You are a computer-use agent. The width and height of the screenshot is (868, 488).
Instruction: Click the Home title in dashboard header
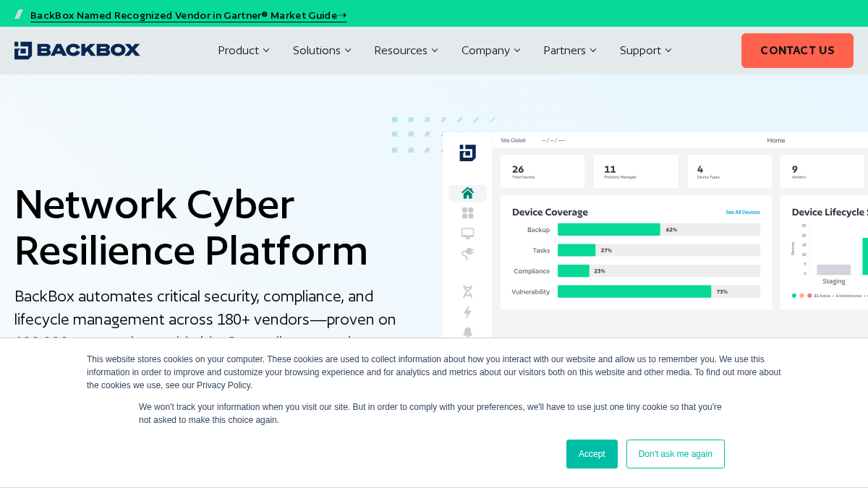776,140
